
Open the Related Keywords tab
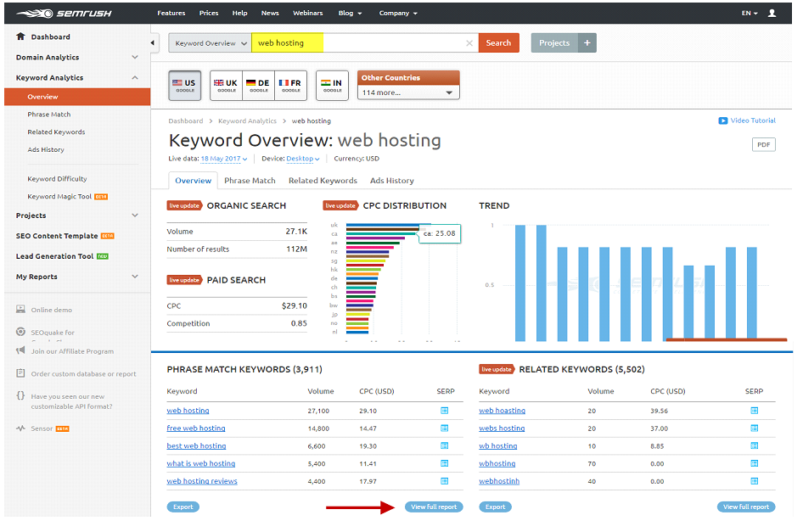(x=323, y=181)
